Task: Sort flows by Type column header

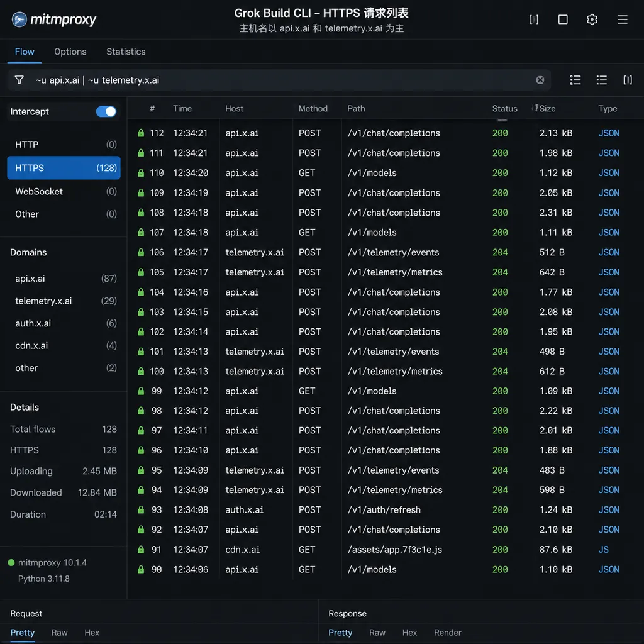Action: 608,108
